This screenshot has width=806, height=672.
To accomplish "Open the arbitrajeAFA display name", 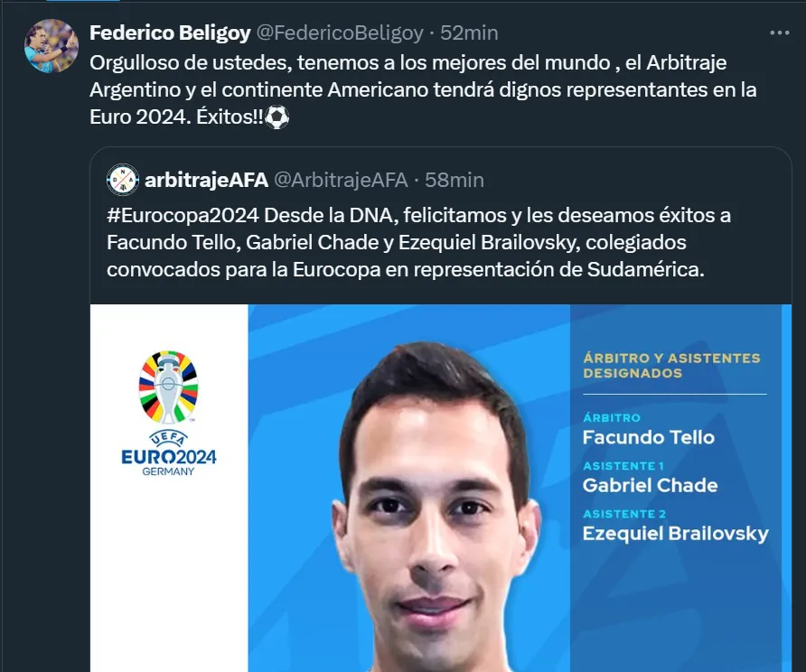I will click(x=206, y=181).
